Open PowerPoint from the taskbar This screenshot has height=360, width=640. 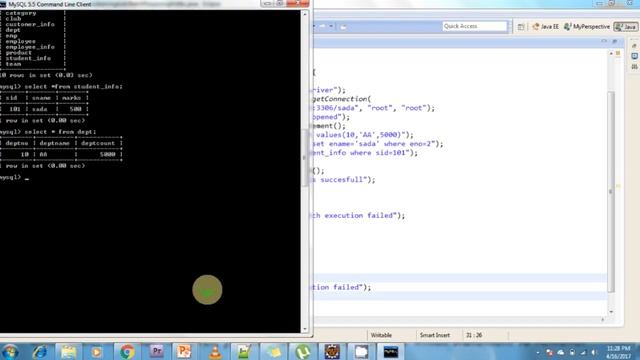coord(184,351)
